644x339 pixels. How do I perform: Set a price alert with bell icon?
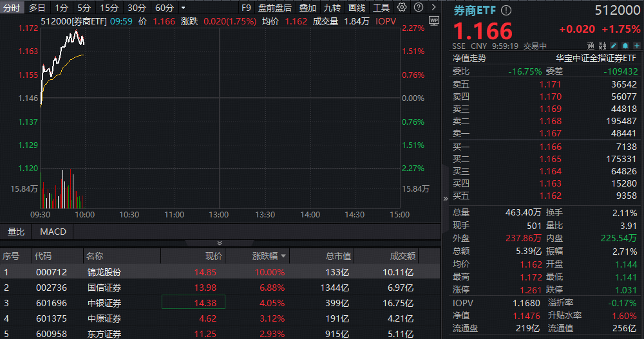[x=625, y=46]
